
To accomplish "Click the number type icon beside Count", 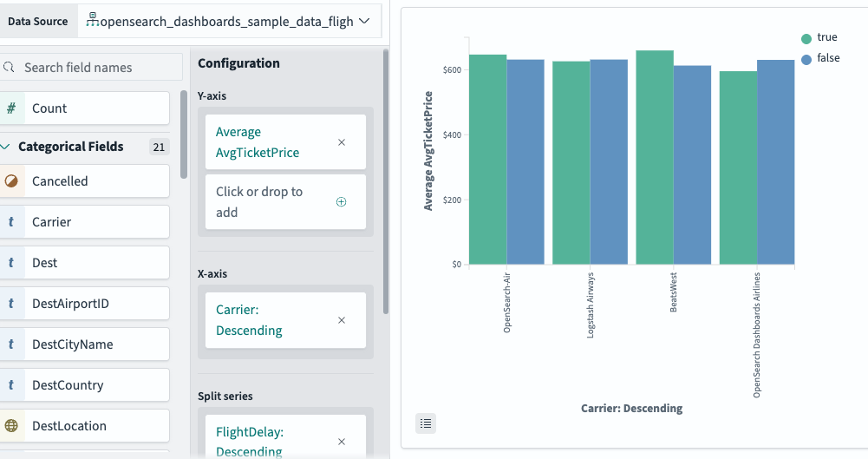I will [11, 108].
